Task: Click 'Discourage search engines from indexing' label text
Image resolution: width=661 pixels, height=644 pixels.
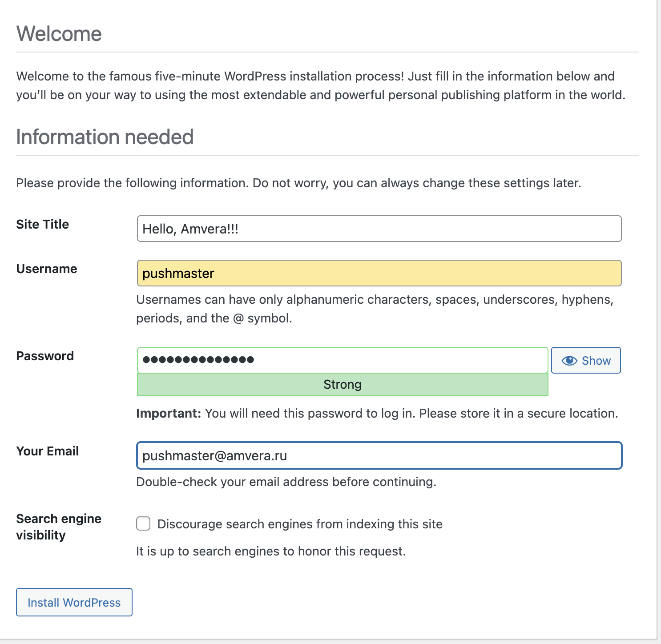Action: tap(300, 524)
